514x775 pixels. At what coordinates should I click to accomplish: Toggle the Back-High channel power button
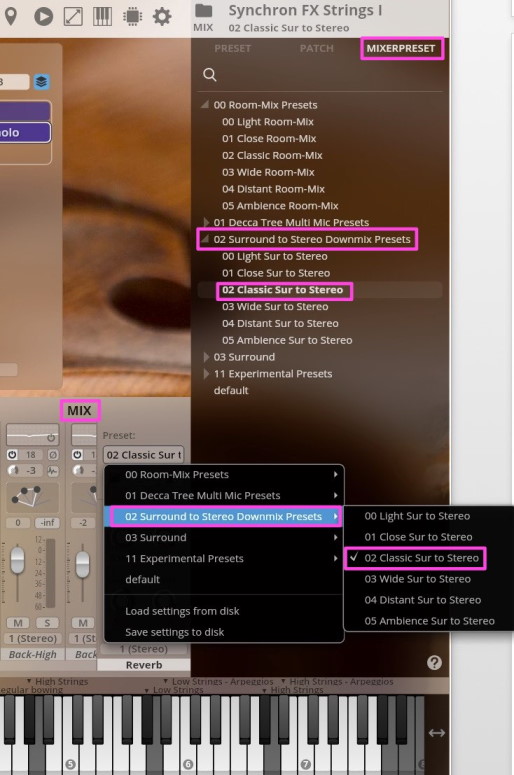click(12, 454)
